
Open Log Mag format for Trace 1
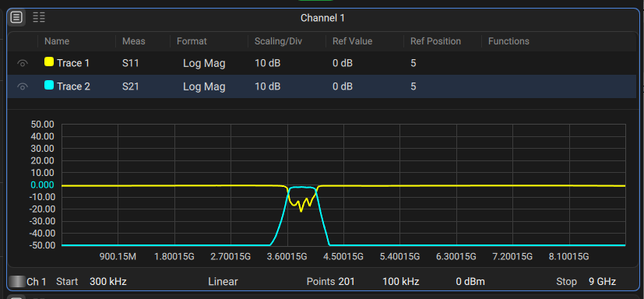tap(204, 64)
